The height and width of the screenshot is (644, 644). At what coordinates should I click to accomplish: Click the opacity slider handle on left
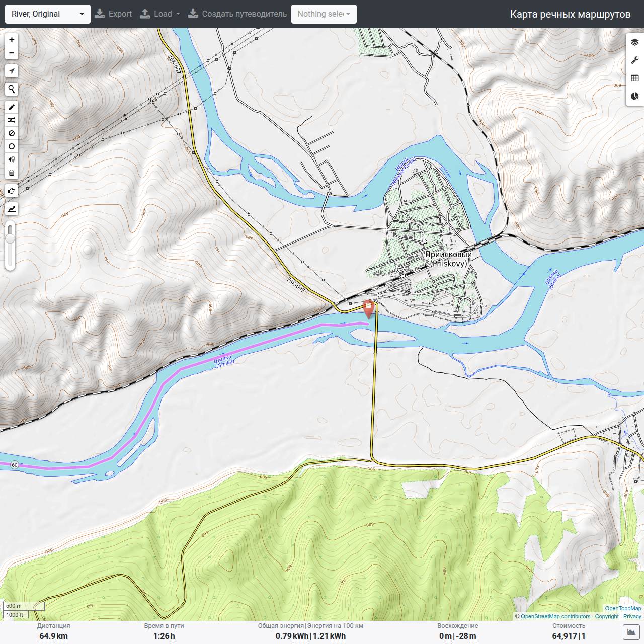click(x=10, y=238)
